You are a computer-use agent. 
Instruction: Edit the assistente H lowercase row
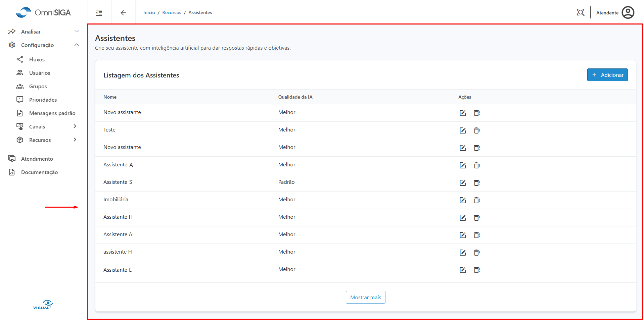[x=463, y=253]
